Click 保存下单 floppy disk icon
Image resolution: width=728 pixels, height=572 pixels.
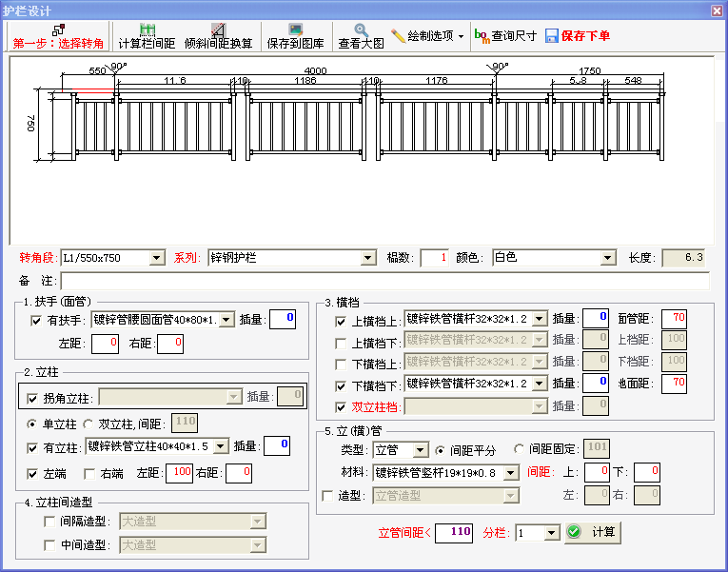coord(552,36)
